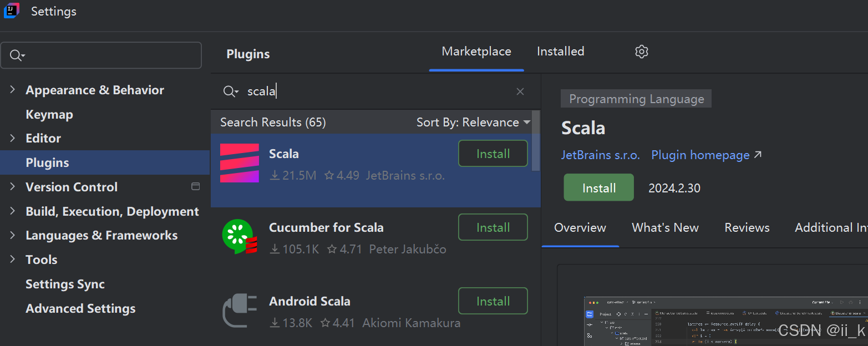Open the Reviews tab for Scala
The width and height of the screenshot is (868, 346).
click(x=746, y=227)
